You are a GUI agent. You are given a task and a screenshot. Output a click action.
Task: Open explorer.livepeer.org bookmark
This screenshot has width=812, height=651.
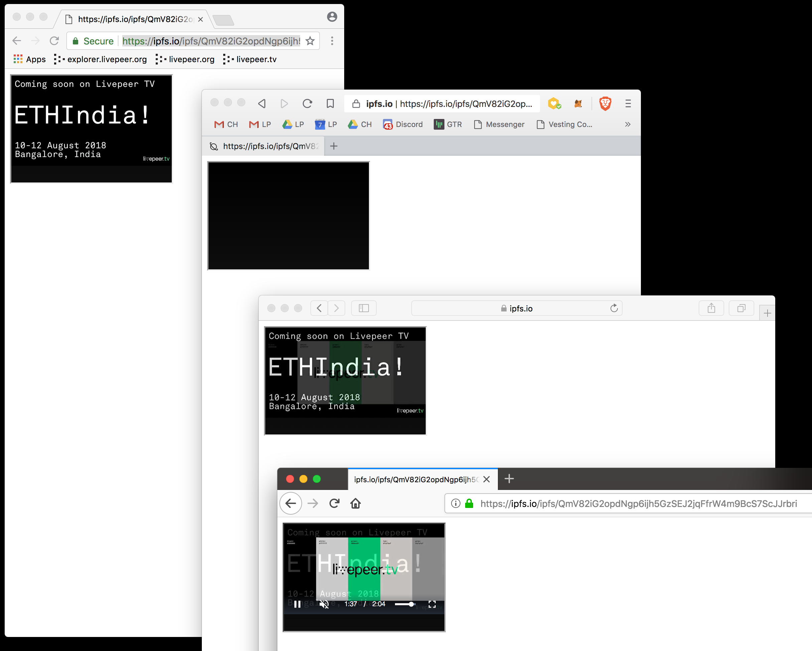(x=100, y=59)
